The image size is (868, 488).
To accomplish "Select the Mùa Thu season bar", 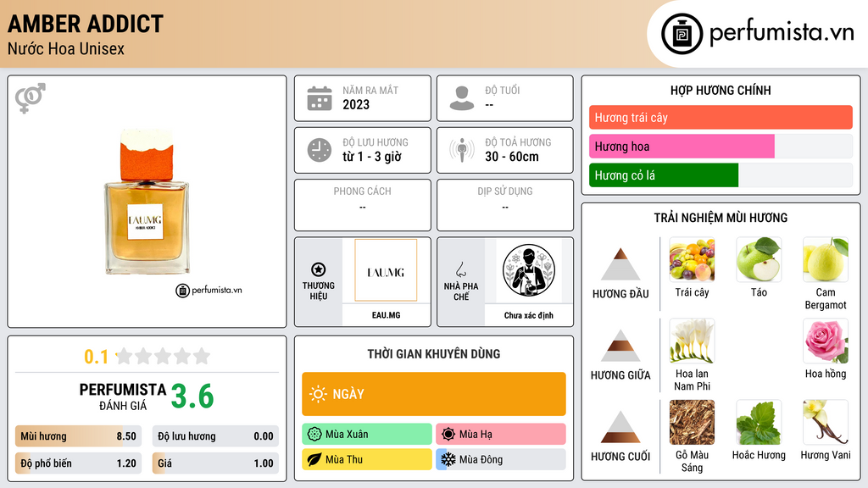I will pyautogui.click(x=367, y=459).
